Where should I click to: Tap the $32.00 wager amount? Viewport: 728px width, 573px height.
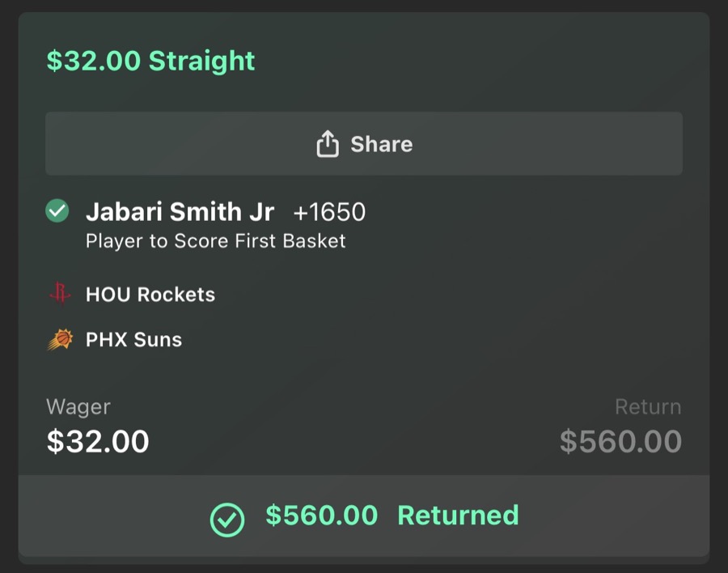tap(97, 440)
